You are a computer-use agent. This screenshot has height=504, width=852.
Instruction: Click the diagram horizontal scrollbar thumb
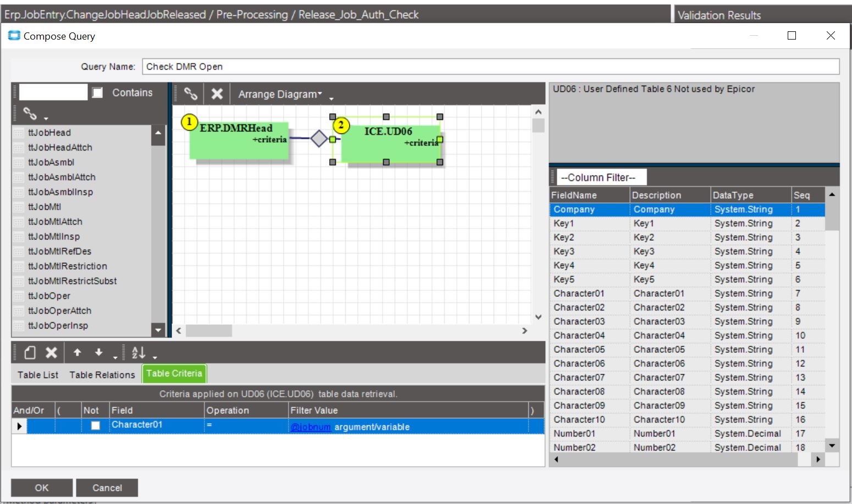click(x=209, y=331)
